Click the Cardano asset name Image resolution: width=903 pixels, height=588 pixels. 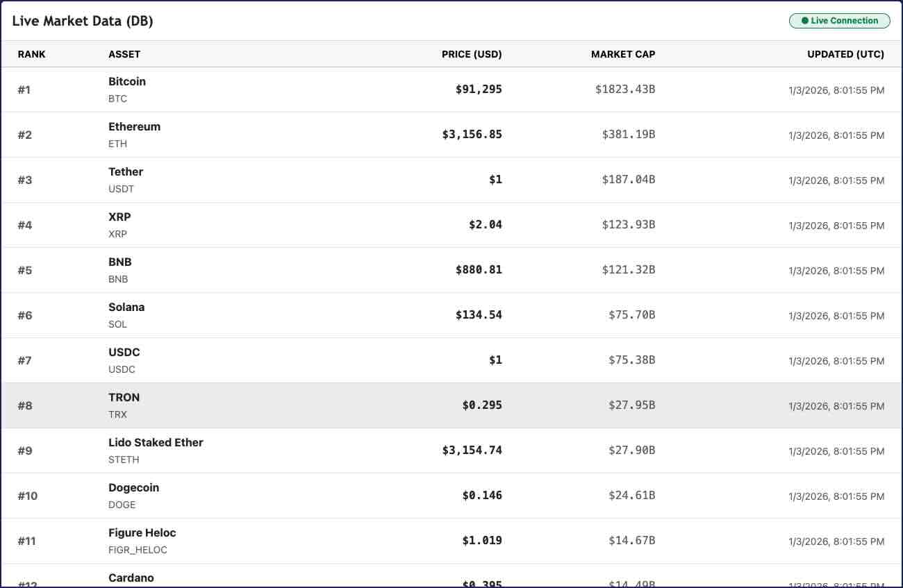[131, 578]
